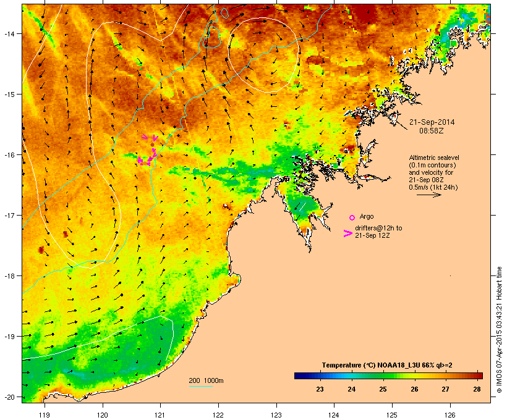Screen dimensions: 507x420
Task: Click the latitude axis label '-18'
Action: [x=9, y=276]
